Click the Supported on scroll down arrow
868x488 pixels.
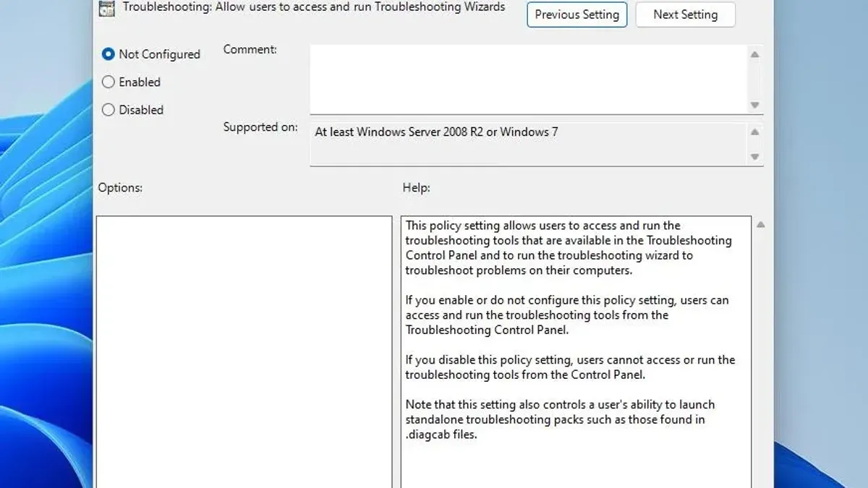pos(754,156)
